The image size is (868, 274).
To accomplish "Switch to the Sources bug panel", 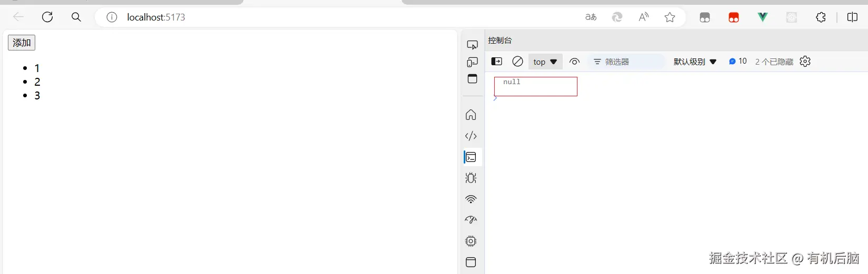I will click(x=471, y=178).
